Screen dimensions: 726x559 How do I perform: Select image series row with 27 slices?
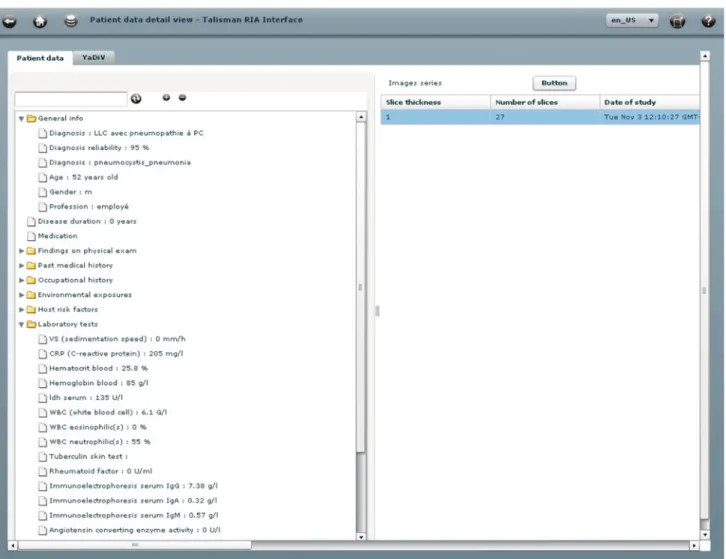click(540, 117)
